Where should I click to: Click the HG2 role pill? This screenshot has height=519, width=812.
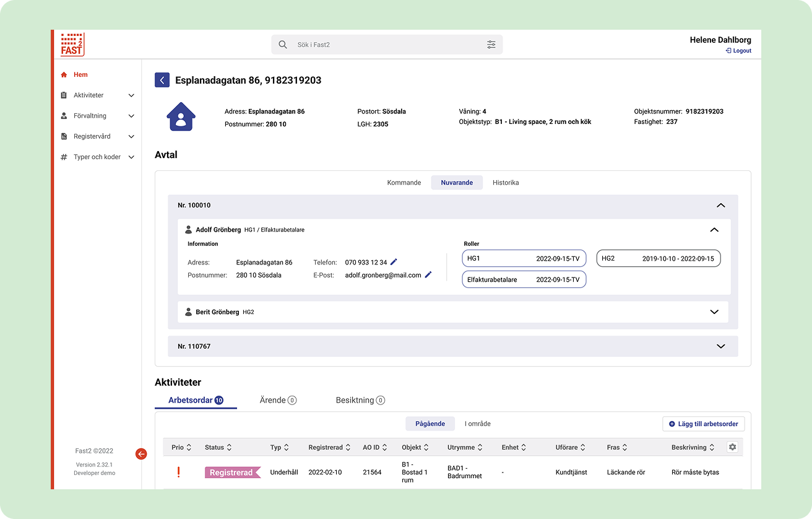pos(659,258)
